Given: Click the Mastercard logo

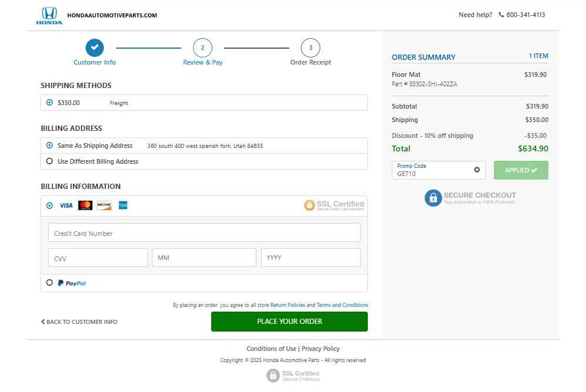Looking at the screenshot, I should [85, 205].
